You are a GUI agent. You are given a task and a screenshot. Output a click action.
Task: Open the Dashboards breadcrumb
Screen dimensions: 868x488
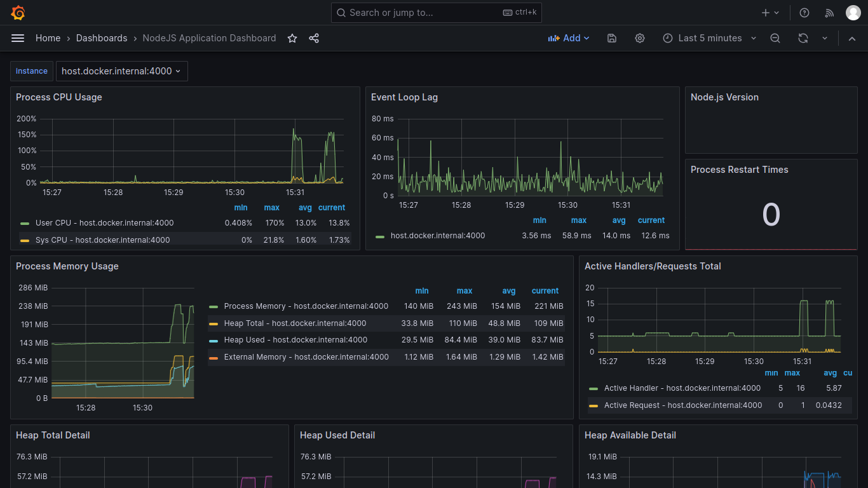pyautogui.click(x=102, y=38)
